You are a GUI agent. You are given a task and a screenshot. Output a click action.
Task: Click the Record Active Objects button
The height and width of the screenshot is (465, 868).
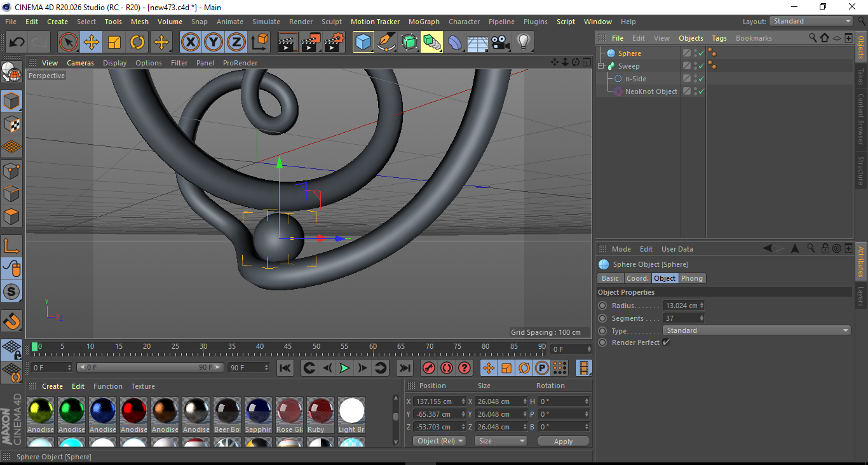click(x=429, y=368)
